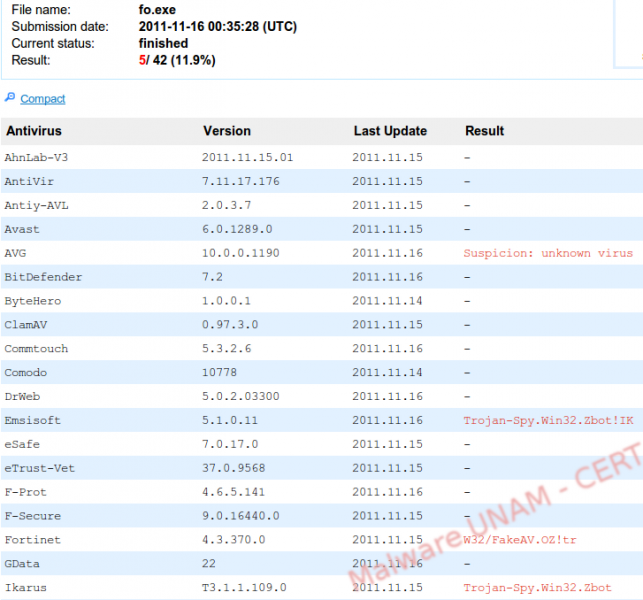The height and width of the screenshot is (600, 643).
Task: Click Antiy-AVL version 2.0.3.7
Action: (x=226, y=205)
